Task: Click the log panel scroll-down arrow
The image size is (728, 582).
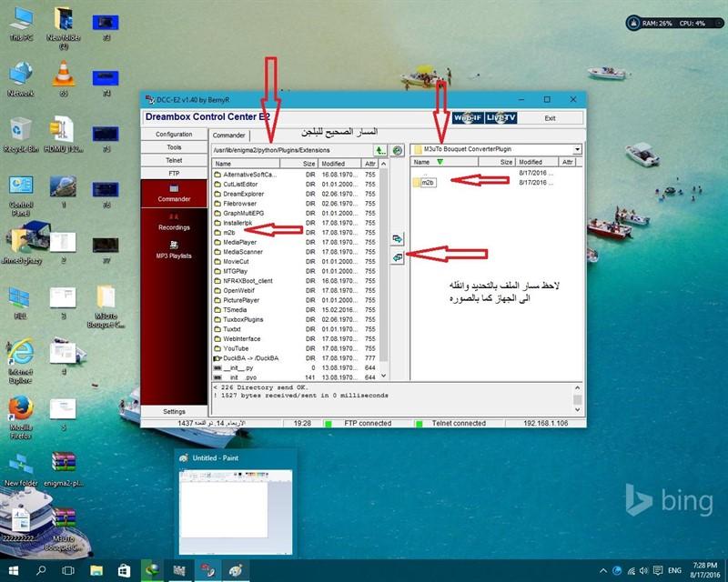Action: pos(578,409)
